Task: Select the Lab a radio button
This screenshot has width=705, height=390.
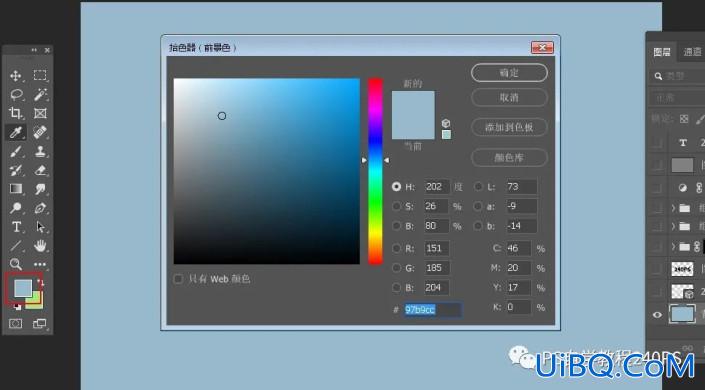Action: pos(478,206)
